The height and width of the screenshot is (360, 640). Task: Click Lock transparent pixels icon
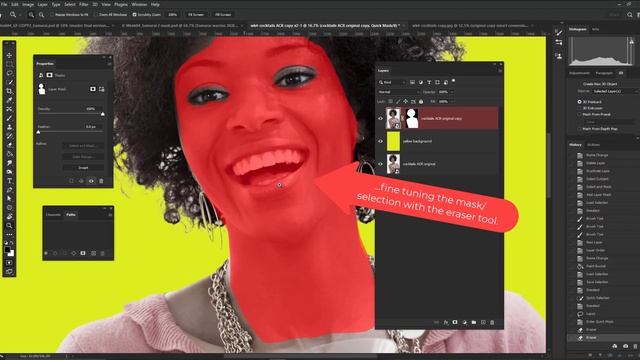(x=391, y=101)
